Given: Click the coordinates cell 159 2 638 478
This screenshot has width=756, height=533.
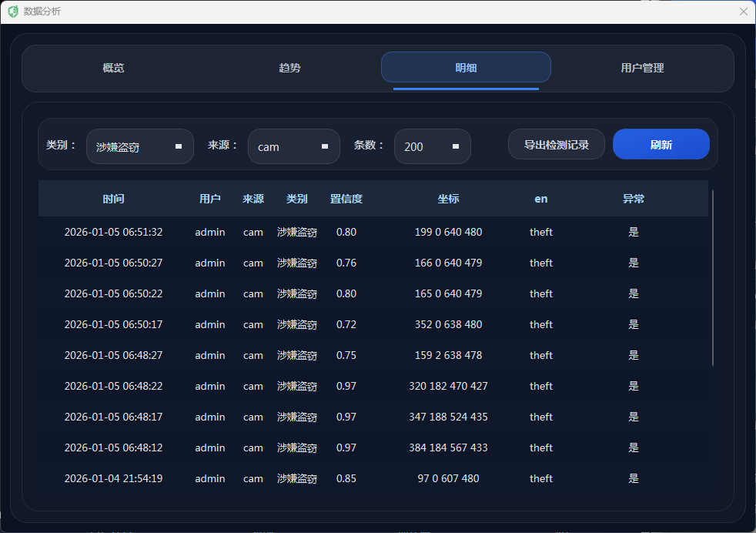Looking at the screenshot, I should (x=448, y=356).
